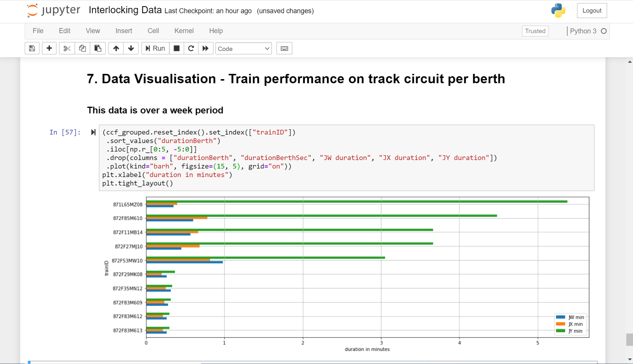Image resolution: width=633 pixels, height=364 pixels.
Task: Copy selected cells icon
Action: (82, 48)
